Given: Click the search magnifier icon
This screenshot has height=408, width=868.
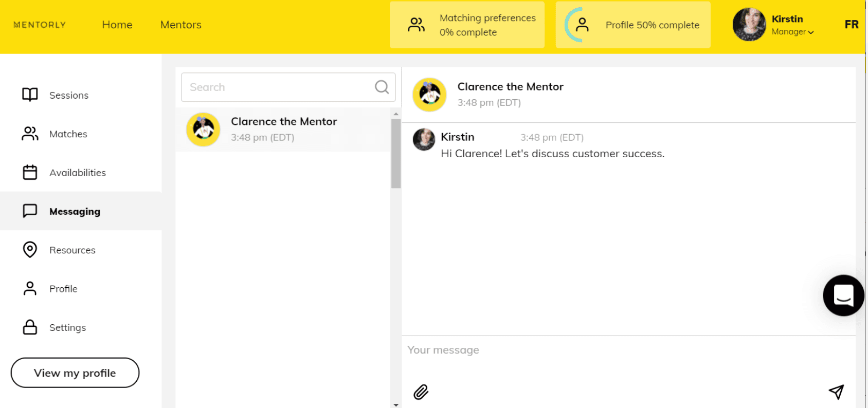Looking at the screenshot, I should coord(382,87).
